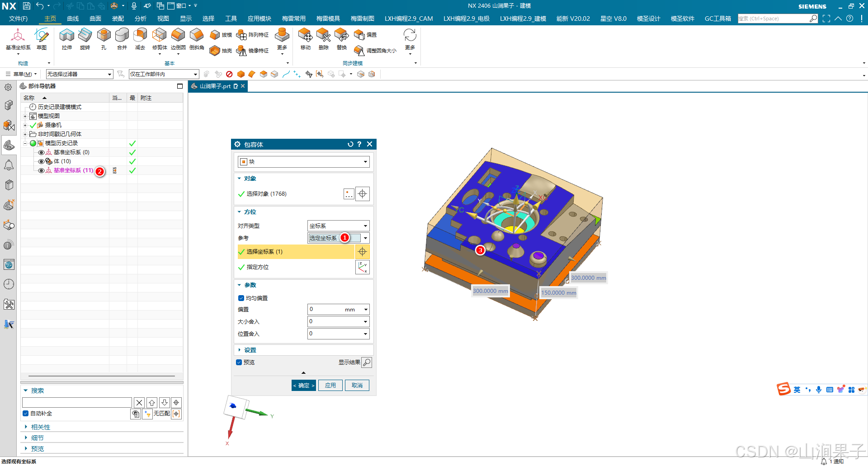Click the 指定方位 orientation icon
This screenshot has width=868, height=466.
click(363, 267)
